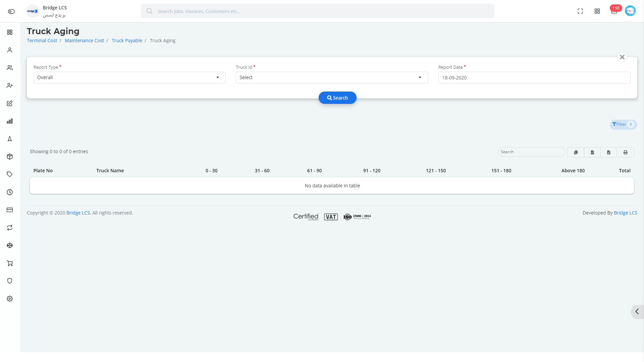
Task: Expand the Filter options panel
Action: click(x=622, y=124)
